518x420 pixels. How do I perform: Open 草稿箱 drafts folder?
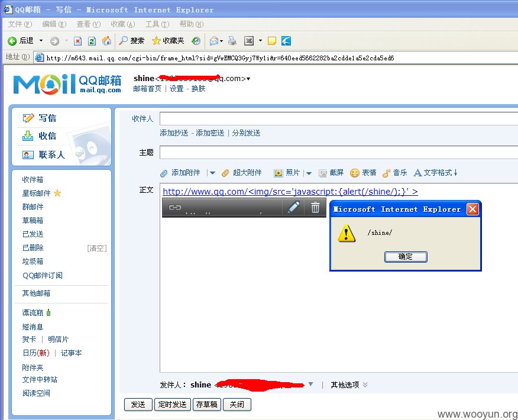click(33, 221)
